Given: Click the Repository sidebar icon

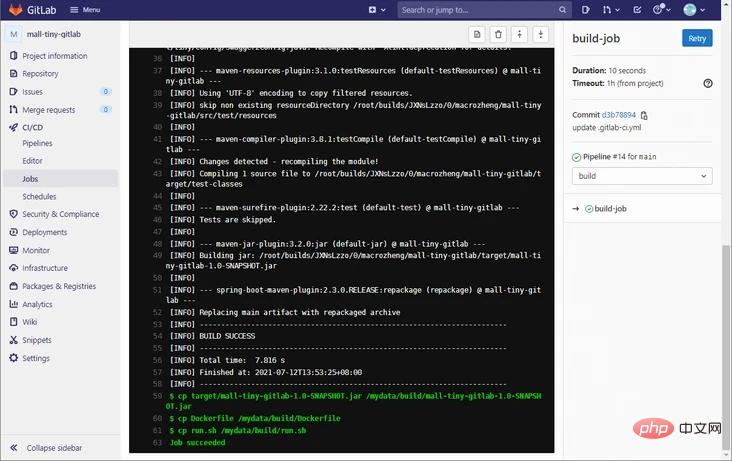Looking at the screenshot, I should [14, 73].
